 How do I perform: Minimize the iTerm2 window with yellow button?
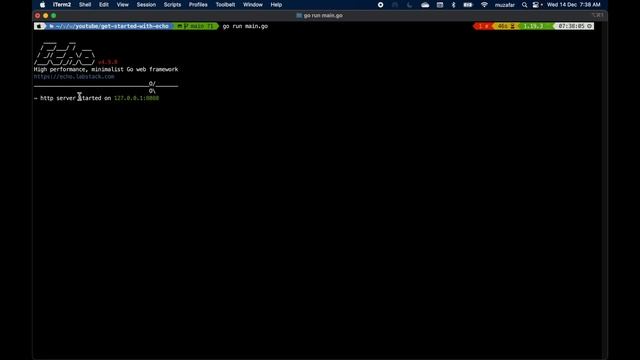pos(46,16)
